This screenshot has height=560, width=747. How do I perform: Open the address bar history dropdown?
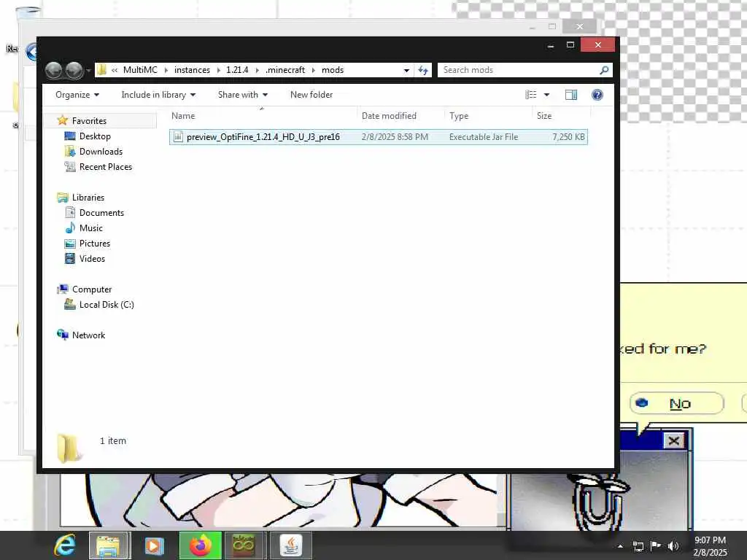(x=406, y=70)
